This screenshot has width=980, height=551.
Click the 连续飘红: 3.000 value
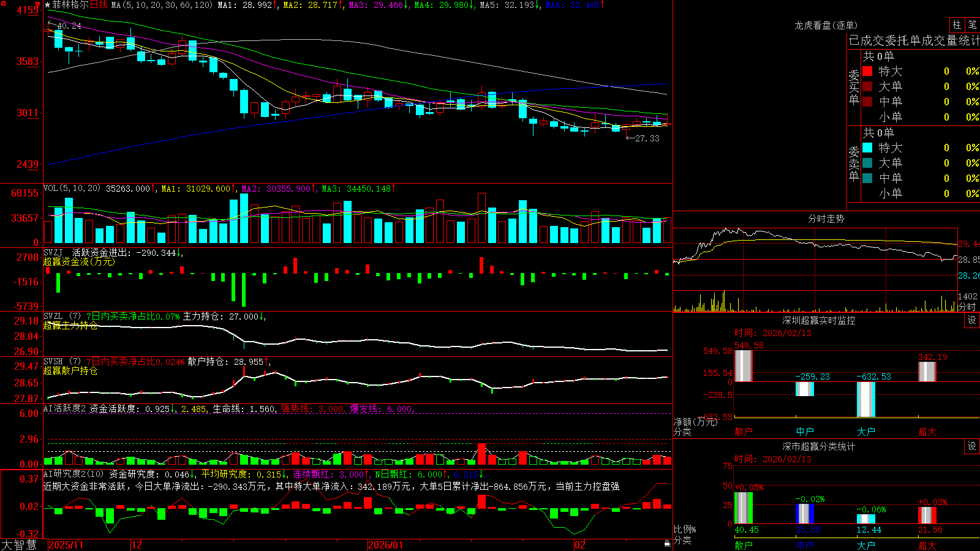331,474
